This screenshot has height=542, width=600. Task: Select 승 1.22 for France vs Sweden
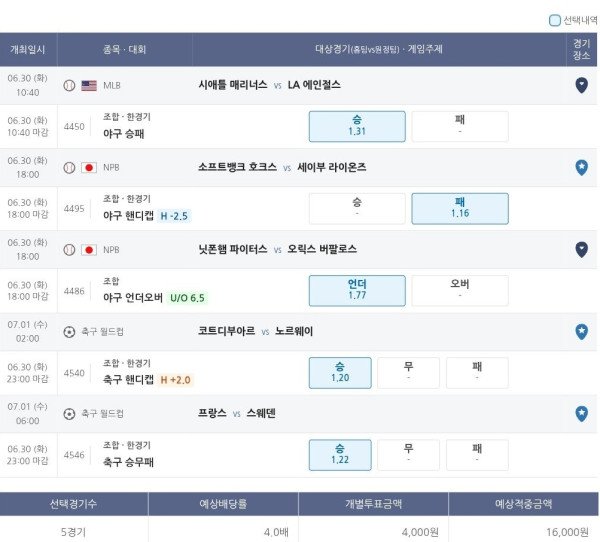tap(340, 455)
